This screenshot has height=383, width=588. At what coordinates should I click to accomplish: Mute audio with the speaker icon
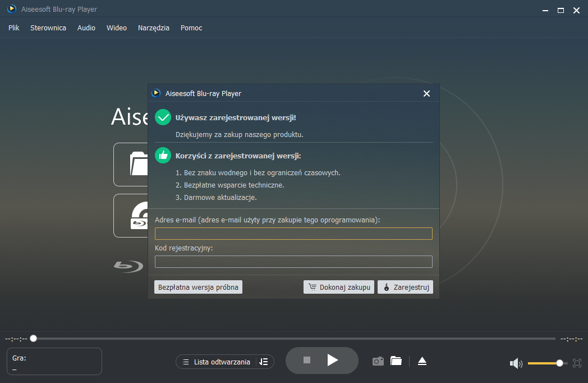pos(516,363)
